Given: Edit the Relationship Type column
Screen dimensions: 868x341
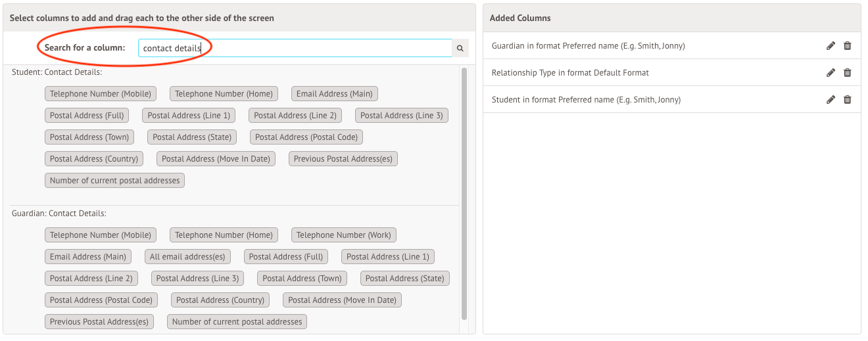Looking at the screenshot, I should (831, 73).
